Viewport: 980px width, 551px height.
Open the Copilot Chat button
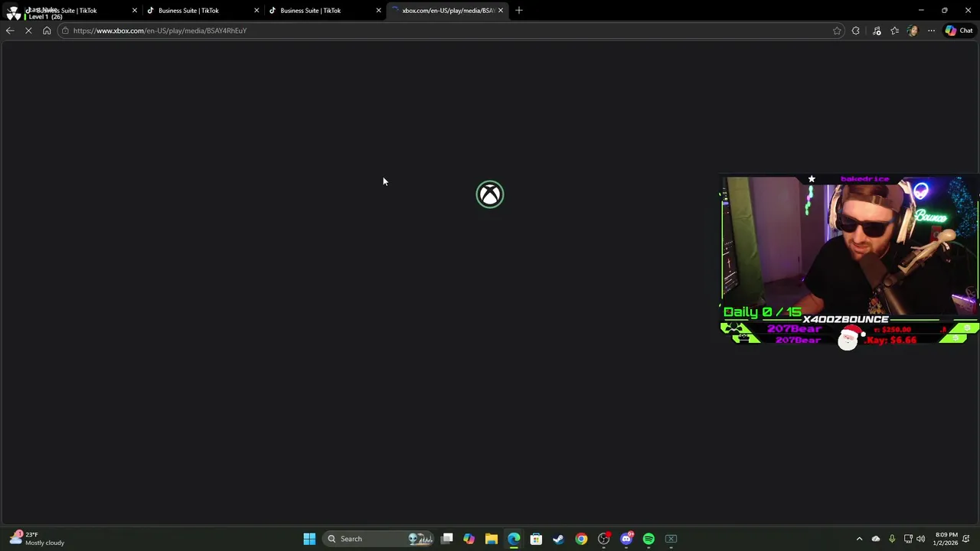[x=959, y=31]
